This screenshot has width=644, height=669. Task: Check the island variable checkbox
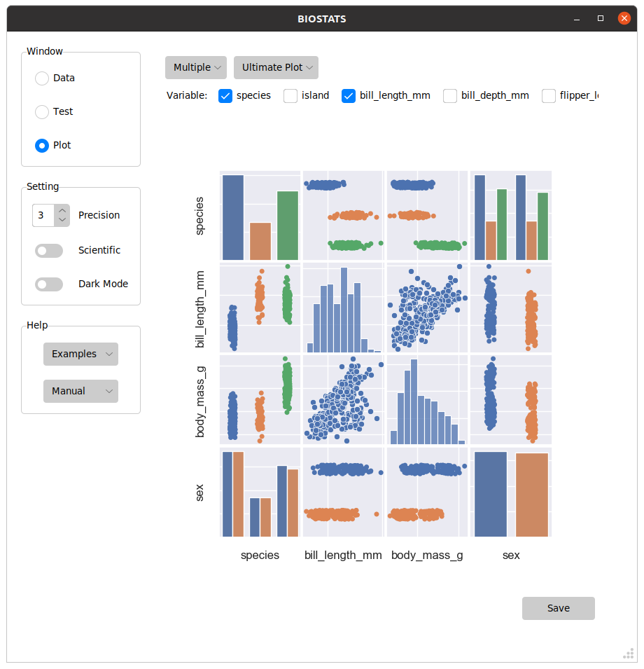point(290,96)
